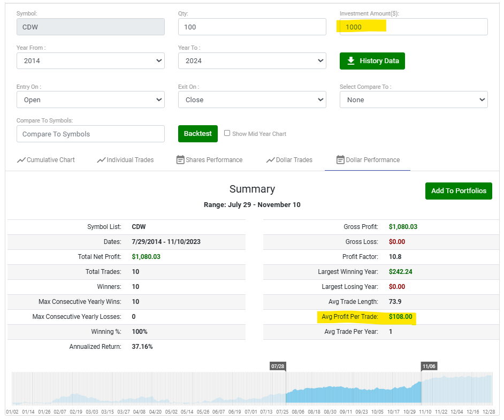View the Shares Performance tab

[210, 160]
